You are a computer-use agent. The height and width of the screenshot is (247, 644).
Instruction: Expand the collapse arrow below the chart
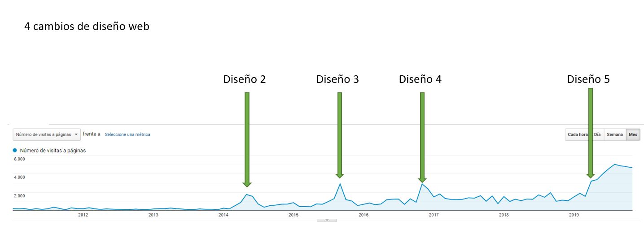[327, 220]
